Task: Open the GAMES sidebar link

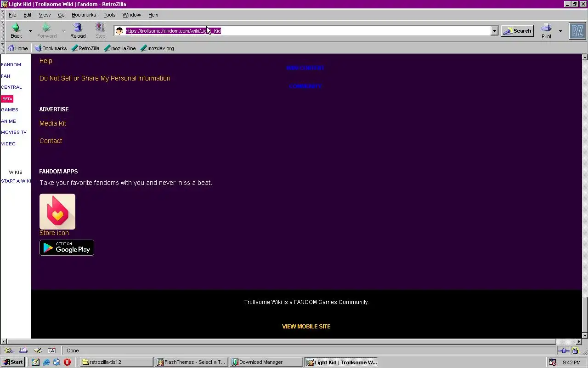Action: pos(10,110)
